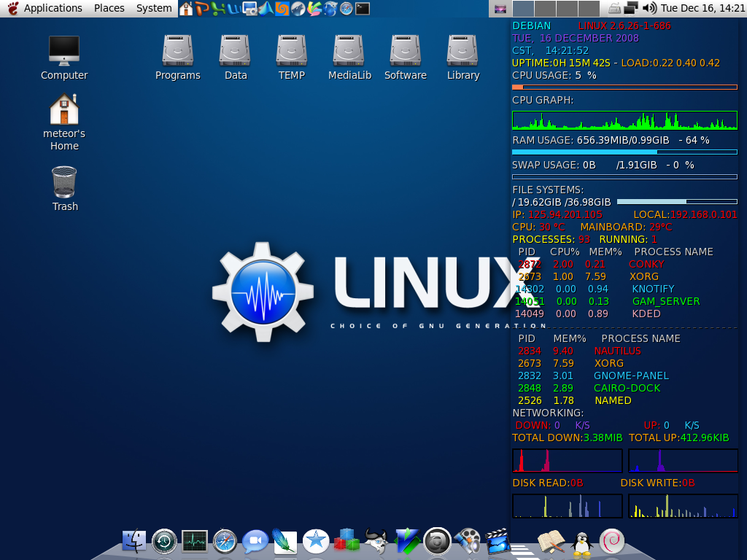The width and height of the screenshot is (747, 560).
Task: Click the GNU head icon in the dock
Action: pyautogui.click(x=376, y=542)
